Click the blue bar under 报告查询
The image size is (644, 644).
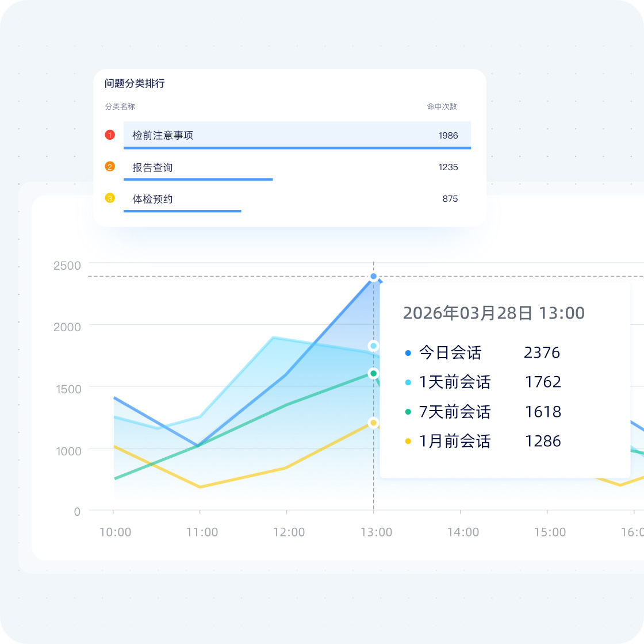198,179
